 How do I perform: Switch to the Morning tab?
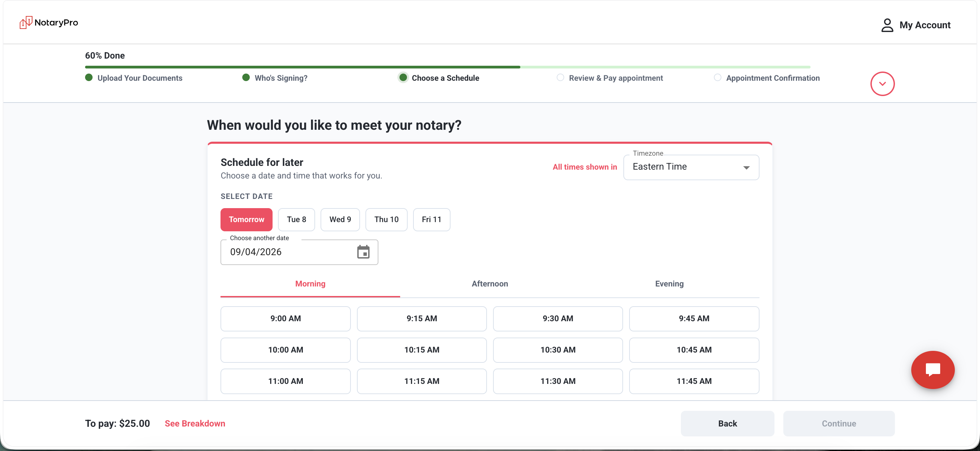[310, 284]
